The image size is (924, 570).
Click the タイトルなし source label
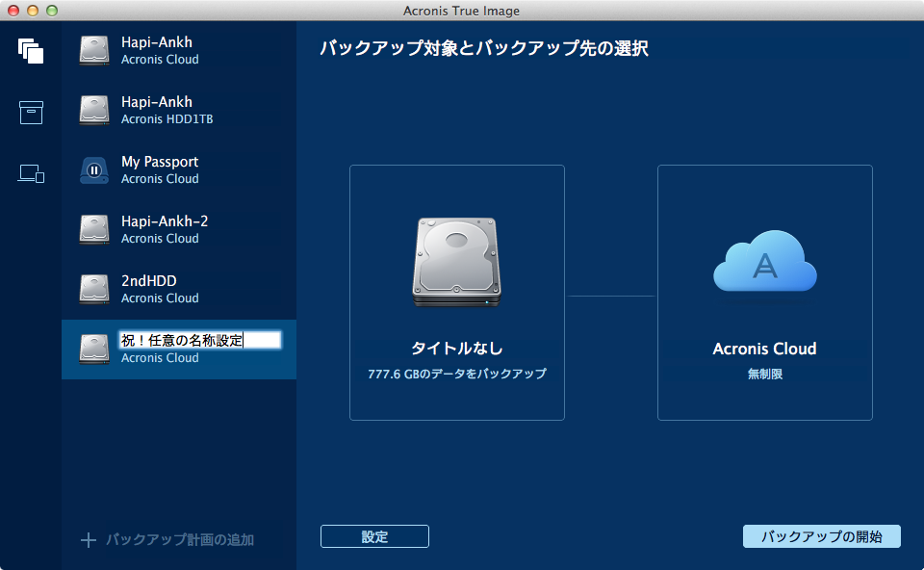[456, 349]
